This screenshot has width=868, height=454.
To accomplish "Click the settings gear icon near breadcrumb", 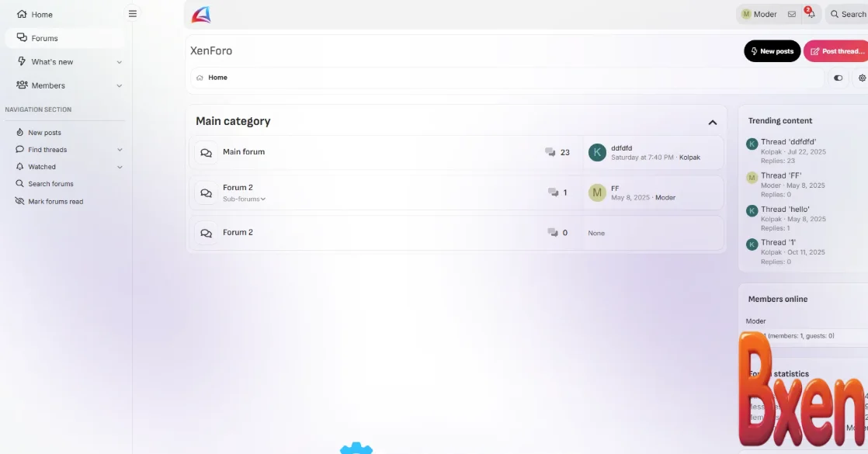I will 861,78.
